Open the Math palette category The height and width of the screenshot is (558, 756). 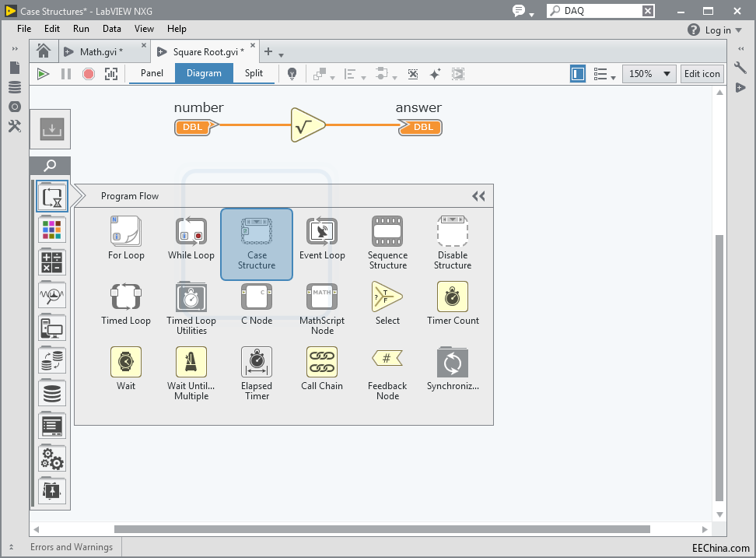(52, 262)
